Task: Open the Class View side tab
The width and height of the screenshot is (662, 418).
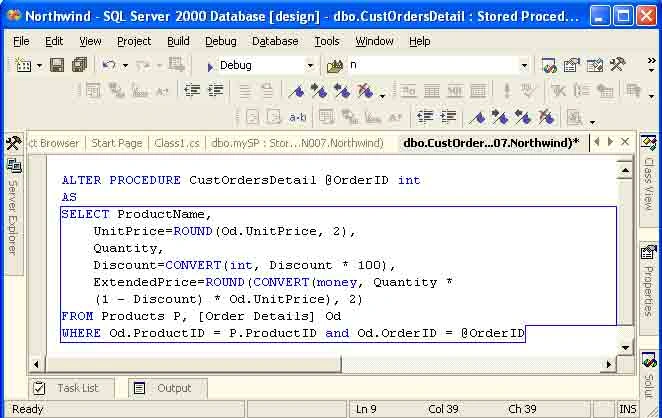Action: coord(648,179)
